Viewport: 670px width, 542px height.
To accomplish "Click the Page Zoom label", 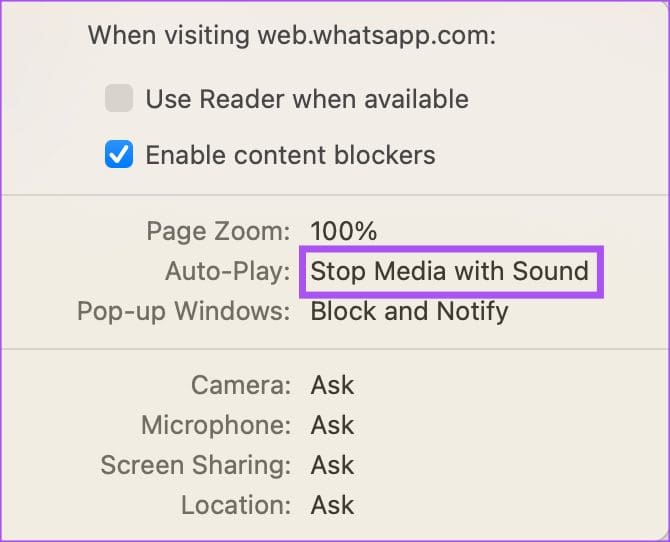I will (218, 231).
